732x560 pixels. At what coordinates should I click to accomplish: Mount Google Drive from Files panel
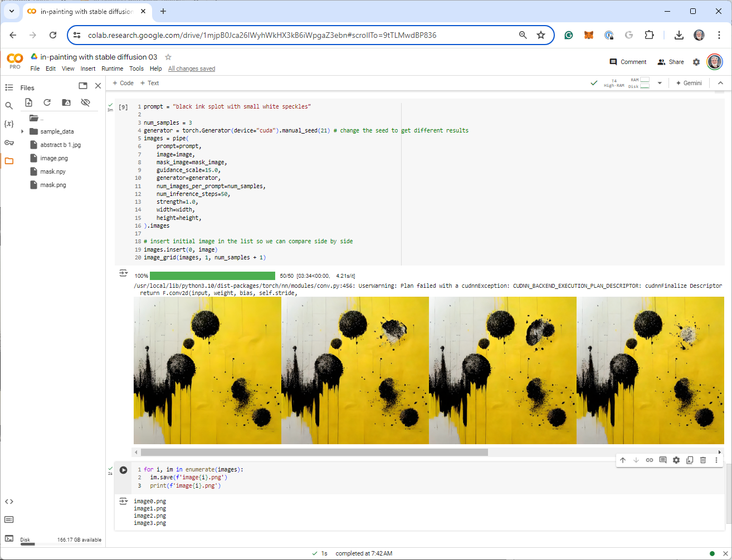(66, 102)
